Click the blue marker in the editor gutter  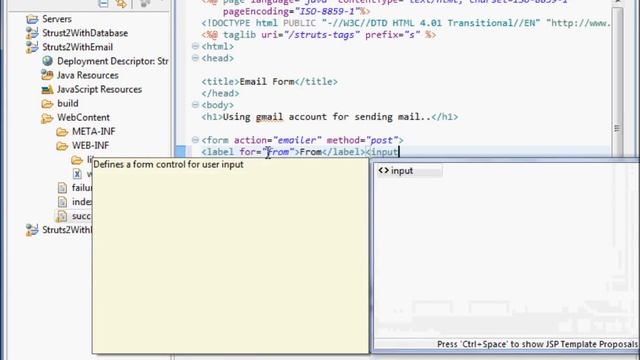pyautogui.click(x=181, y=151)
